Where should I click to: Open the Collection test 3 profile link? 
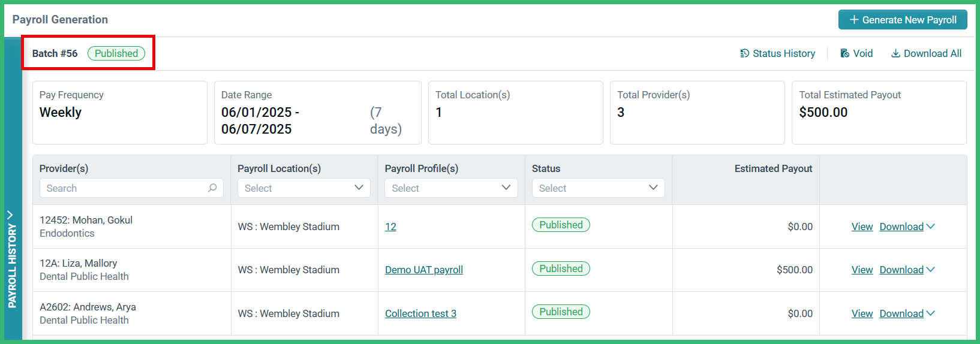click(x=420, y=313)
